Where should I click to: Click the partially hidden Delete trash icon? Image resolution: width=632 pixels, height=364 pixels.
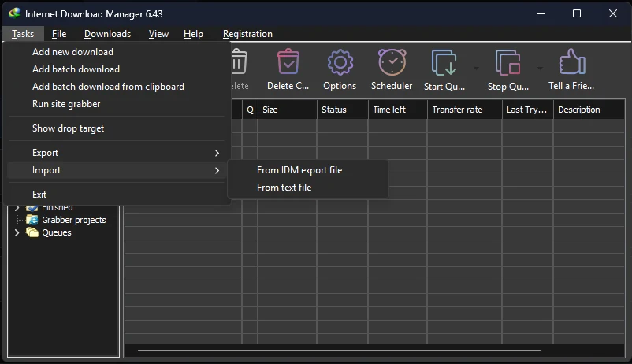[239, 61]
